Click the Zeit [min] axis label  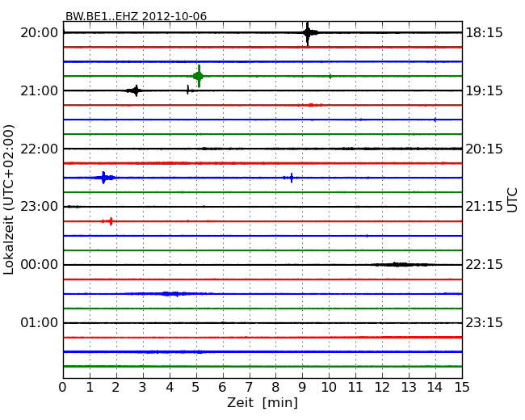[262, 402]
